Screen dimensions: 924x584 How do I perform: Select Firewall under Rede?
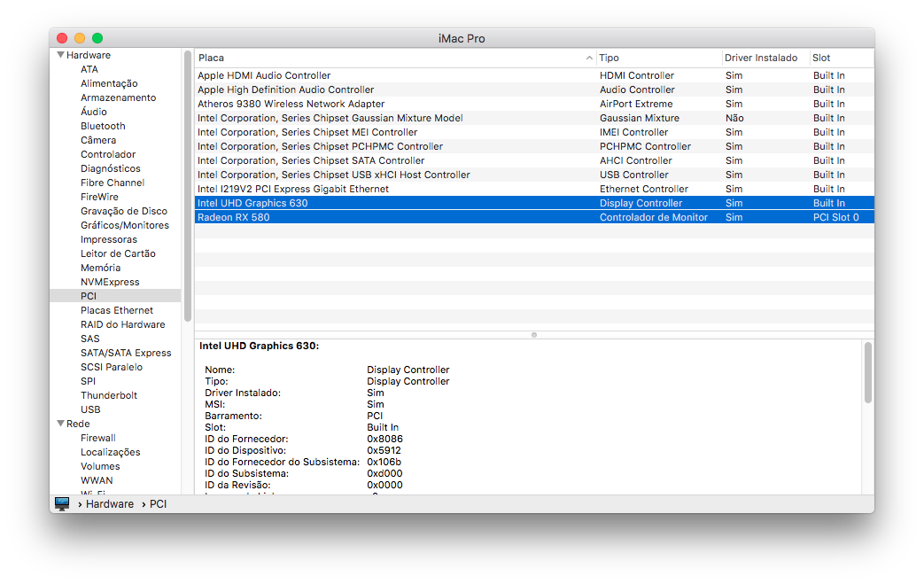click(97, 438)
